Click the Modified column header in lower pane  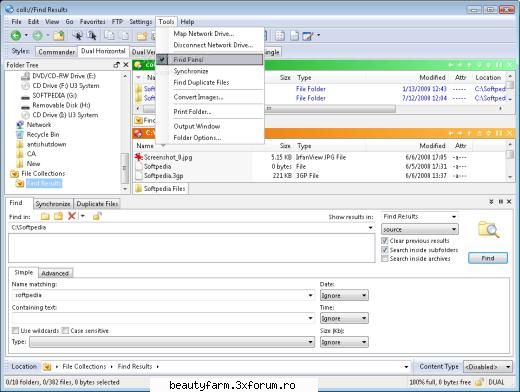pyautogui.click(x=432, y=146)
